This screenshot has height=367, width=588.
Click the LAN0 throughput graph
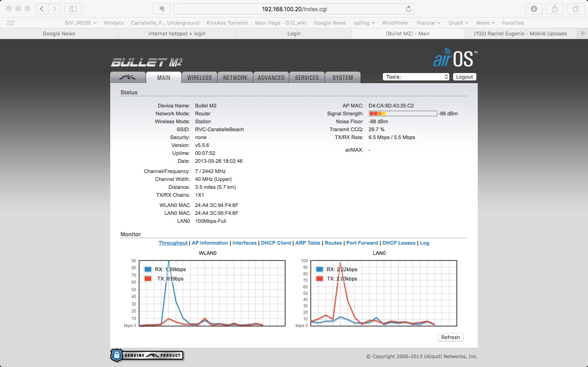(x=383, y=293)
